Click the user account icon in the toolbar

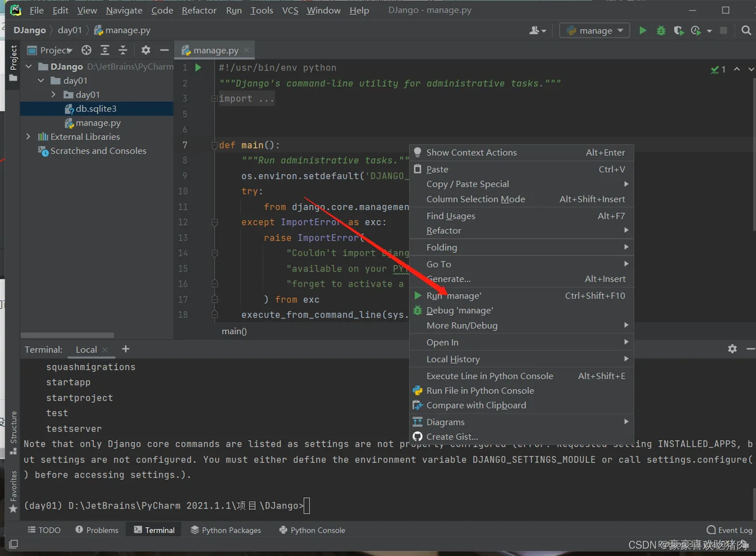coord(537,30)
